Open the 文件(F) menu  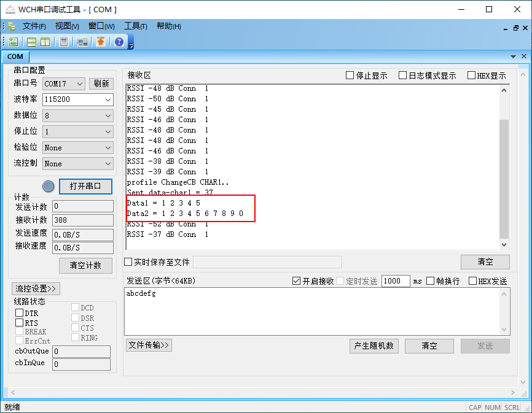34,26
